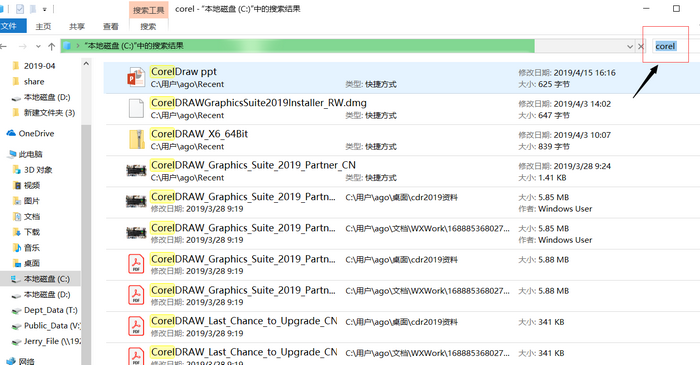The width and height of the screenshot is (700, 365).
Task: Expand the address bar history dropdown
Action: (629, 46)
